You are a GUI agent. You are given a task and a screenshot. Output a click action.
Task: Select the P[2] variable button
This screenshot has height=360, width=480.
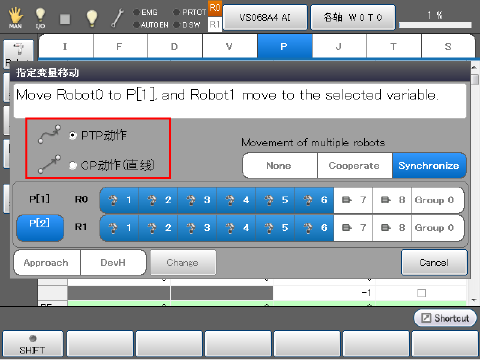tap(40, 228)
